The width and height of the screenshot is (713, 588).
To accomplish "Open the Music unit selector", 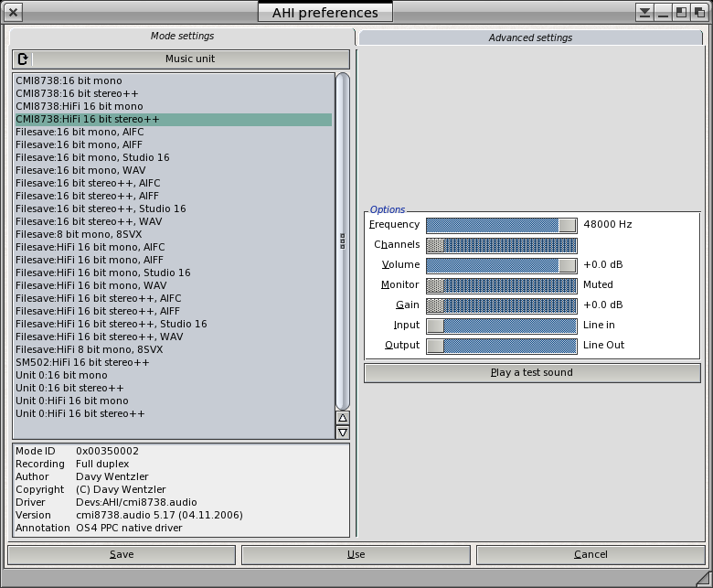I will (189, 59).
